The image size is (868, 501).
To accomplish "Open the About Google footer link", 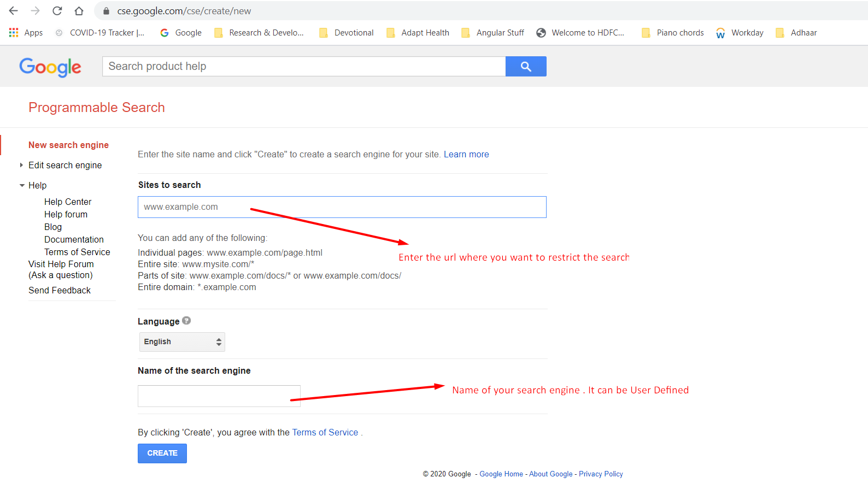I will pos(551,474).
